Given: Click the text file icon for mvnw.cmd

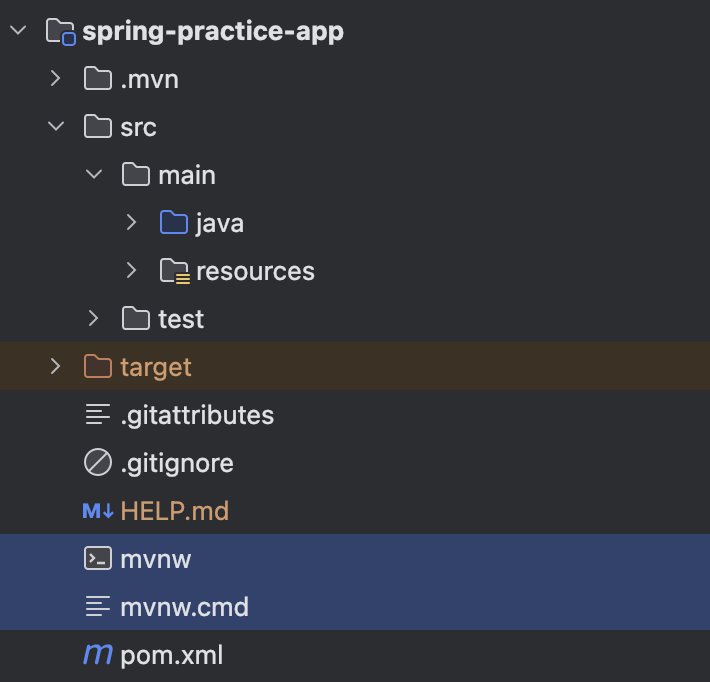Looking at the screenshot, I should (x=98, y=607).
